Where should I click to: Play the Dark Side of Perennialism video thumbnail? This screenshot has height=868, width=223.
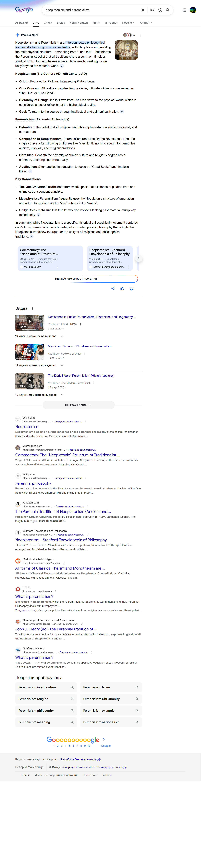[30, 381]
